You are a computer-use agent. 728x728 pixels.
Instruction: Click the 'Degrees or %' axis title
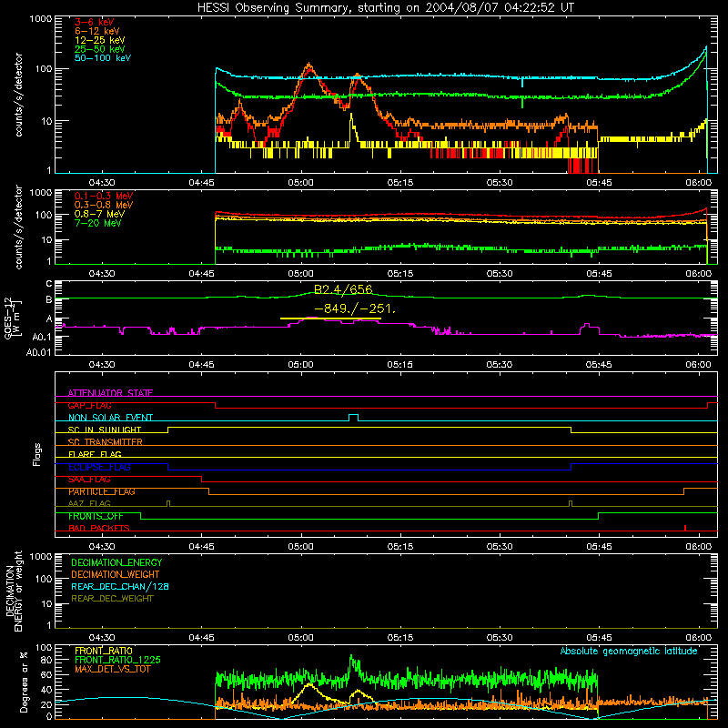pos(24,682)
